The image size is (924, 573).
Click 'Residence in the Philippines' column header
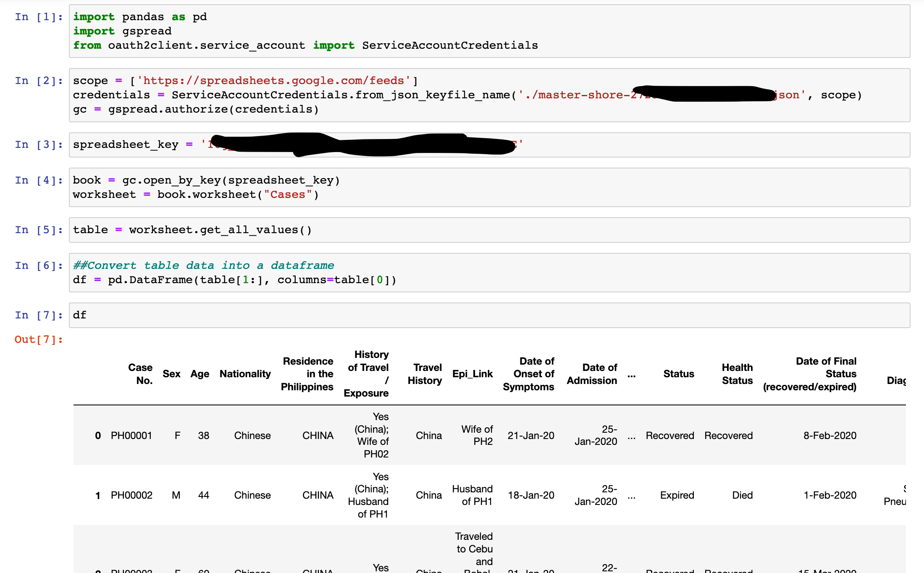[x=307, y=374]
